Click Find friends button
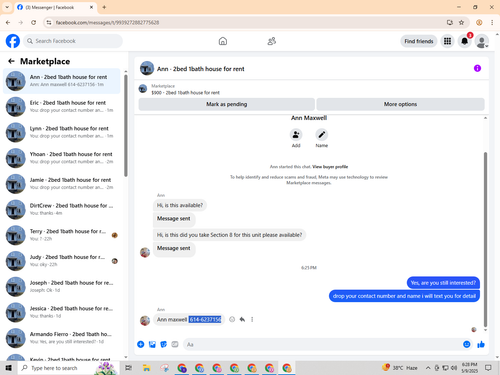The height and width of the screenshot is (375, 500). tap(419, 41)
